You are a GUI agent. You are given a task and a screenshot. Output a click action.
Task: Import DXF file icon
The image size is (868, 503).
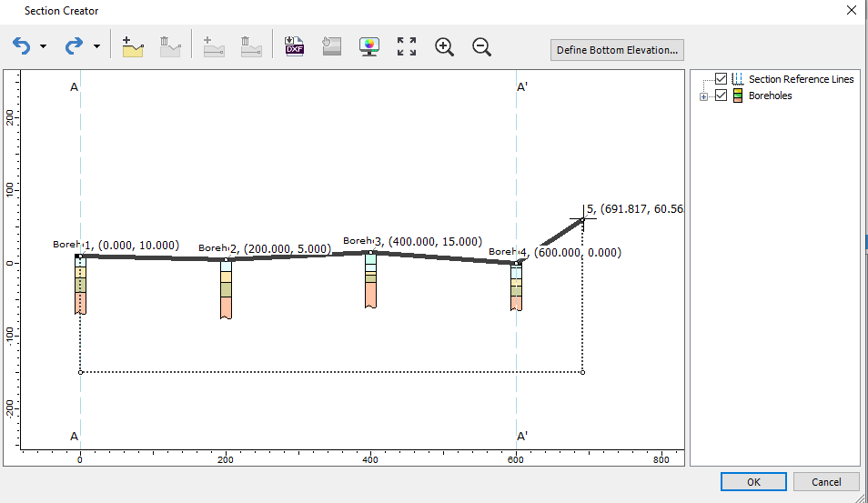click(x=294, y=46)
